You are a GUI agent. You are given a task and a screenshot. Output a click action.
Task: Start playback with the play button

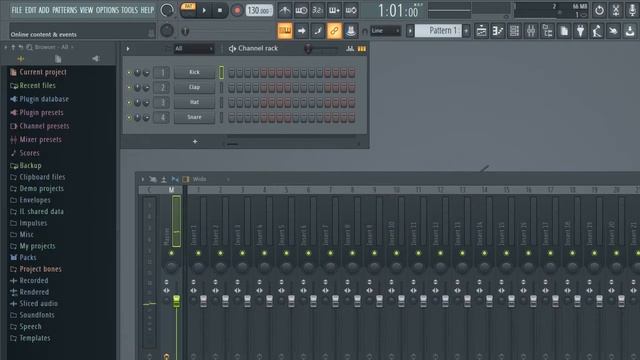coord(204,11)
